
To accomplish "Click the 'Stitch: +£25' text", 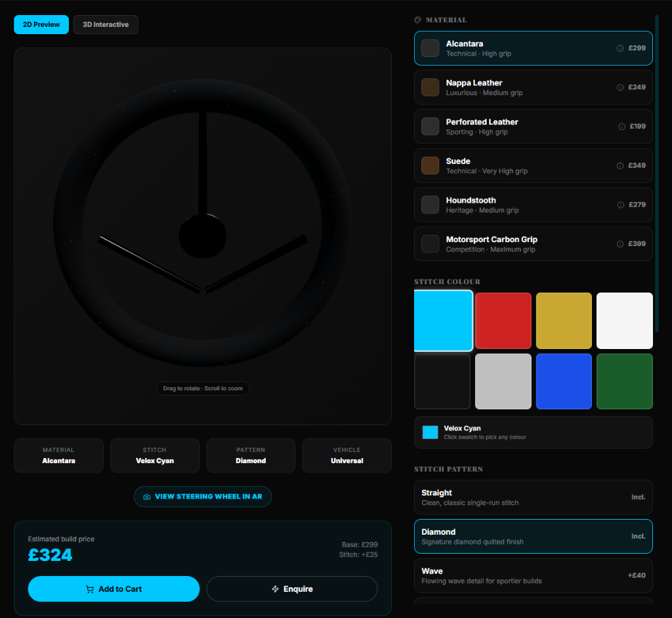I will tap(358, 554).
